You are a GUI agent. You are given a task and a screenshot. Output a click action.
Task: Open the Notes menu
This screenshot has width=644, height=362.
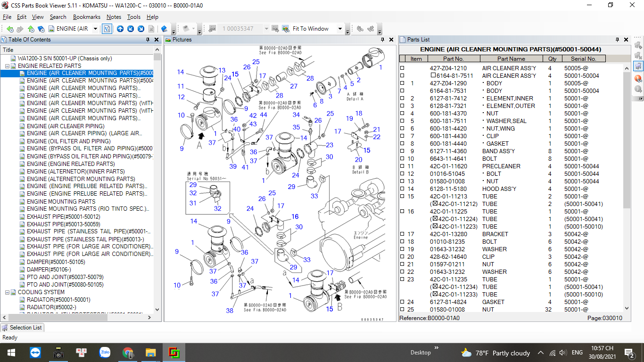(x=114, y=17)
